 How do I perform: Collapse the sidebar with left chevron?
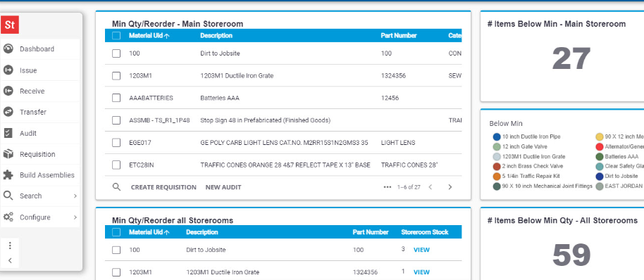[10, 260]
